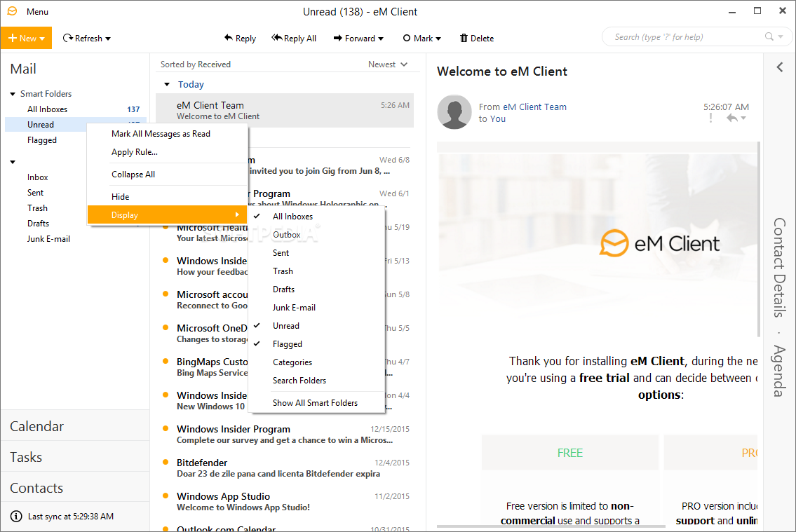This screenshot has width=796, height=532.
Task: Check Drafts in the Display submenu
Action: pos(317,289)
